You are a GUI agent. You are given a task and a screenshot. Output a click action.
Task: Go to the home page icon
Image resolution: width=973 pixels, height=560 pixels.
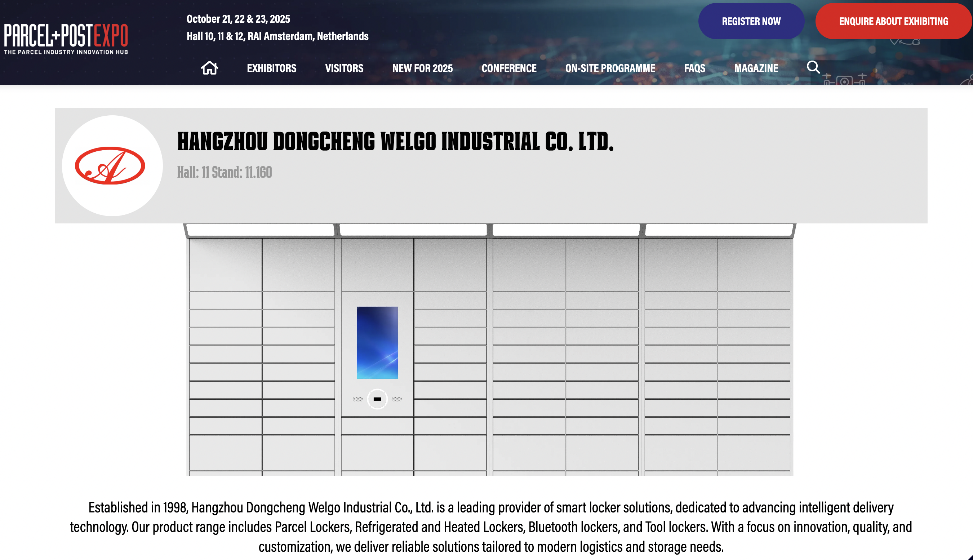tap(209, 68)
